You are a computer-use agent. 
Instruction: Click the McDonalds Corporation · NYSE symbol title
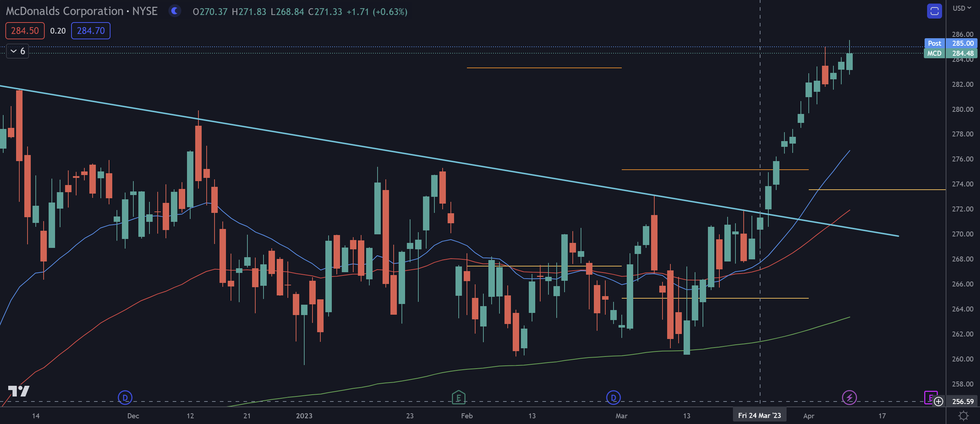click(82, 11)
